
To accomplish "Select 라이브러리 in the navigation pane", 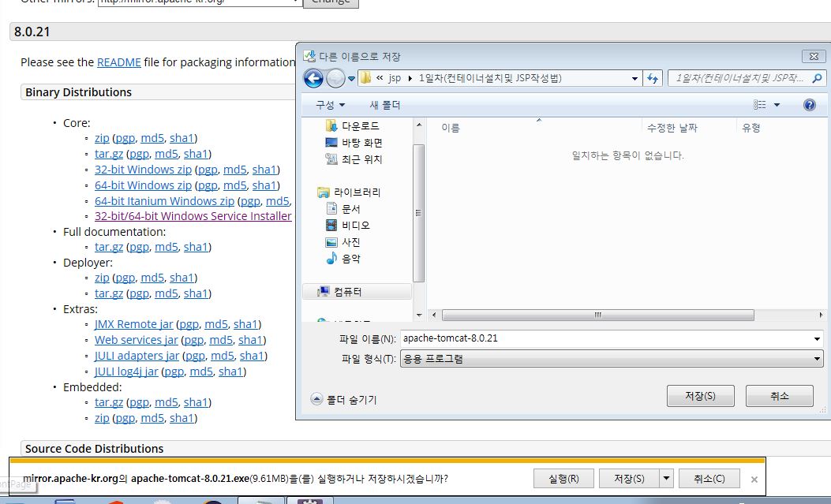I will click(x=349, y=192).
